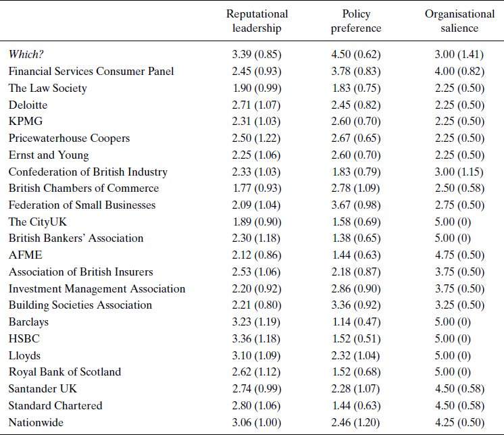Image resolution: width=504 pixels, height=435 pixels.
Task: Click the Reputational leadership column header
Action: [257, 21]
